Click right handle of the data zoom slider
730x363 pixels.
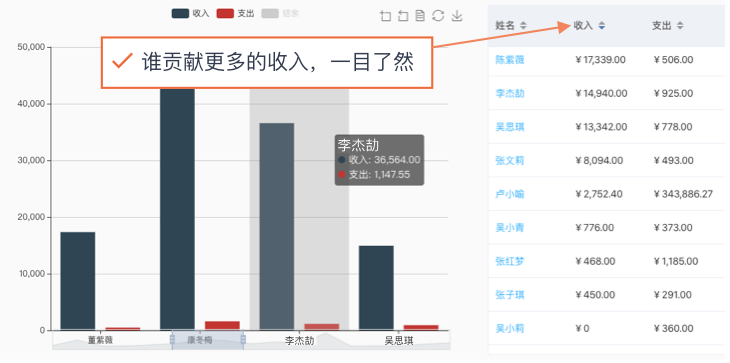click(x=243, y=340)
